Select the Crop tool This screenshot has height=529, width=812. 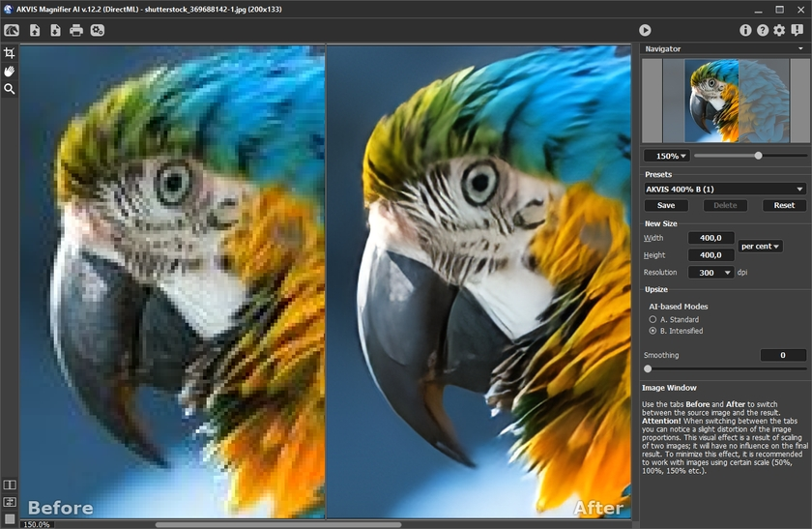[10, 53]
